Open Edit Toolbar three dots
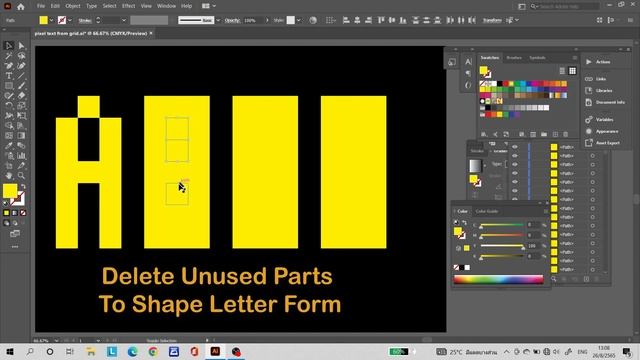 15,247
